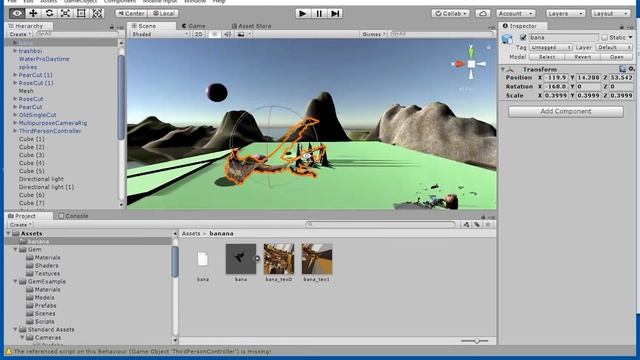Collapse the Gem folder
640x360 pixels.
tap(16, 249)
